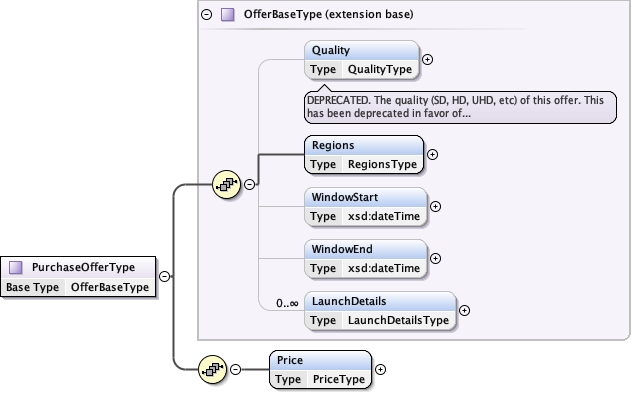Select the Price element box
The height and width of the screenshot is (394, 632).
tap(320, 369)
